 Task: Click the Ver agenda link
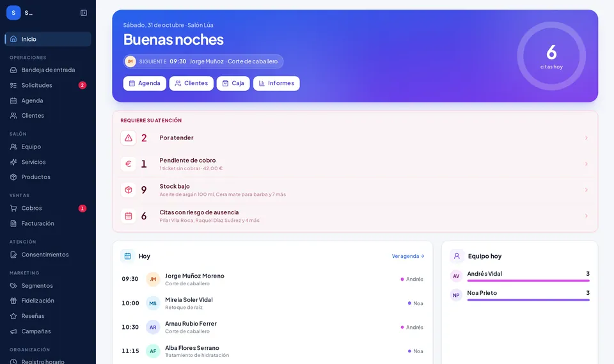pos(408,257)
